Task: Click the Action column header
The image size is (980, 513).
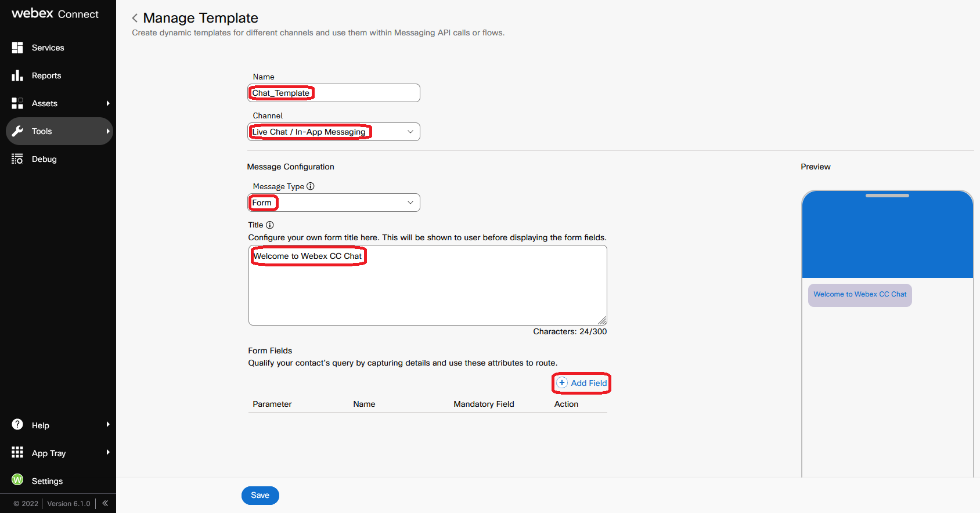Action: point(566,404)
